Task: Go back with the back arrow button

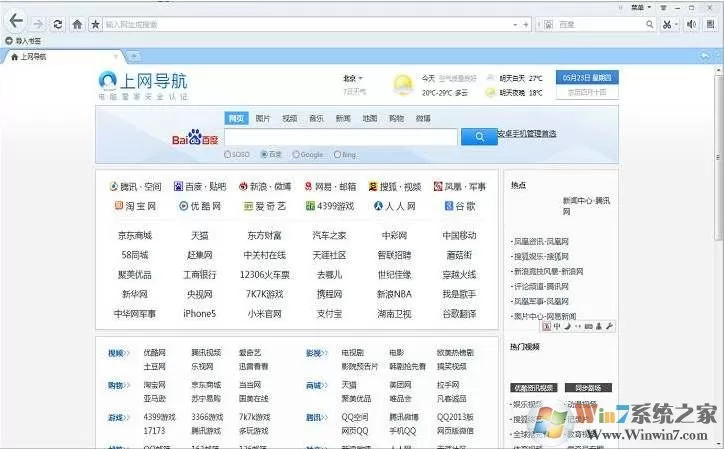Action: (17, 21)
